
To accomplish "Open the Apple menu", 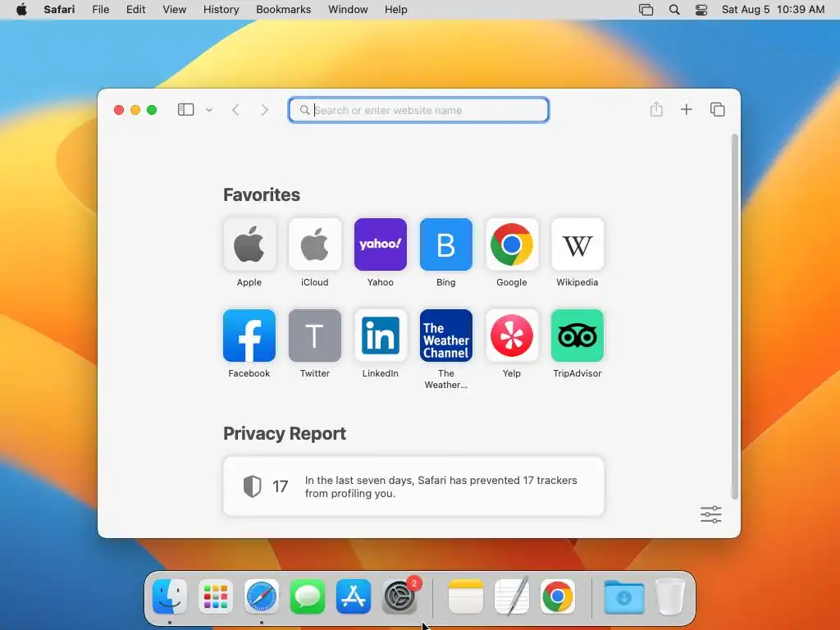I will (21, 10).
